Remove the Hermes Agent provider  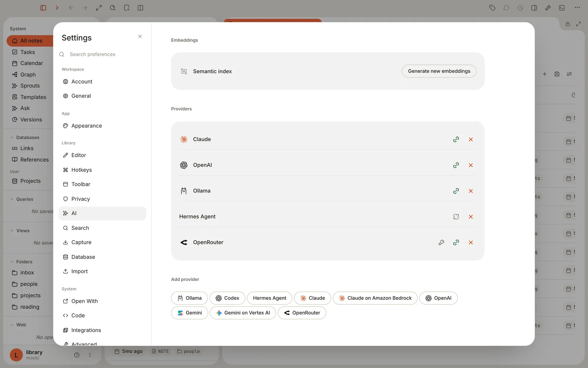click(471, 217)
